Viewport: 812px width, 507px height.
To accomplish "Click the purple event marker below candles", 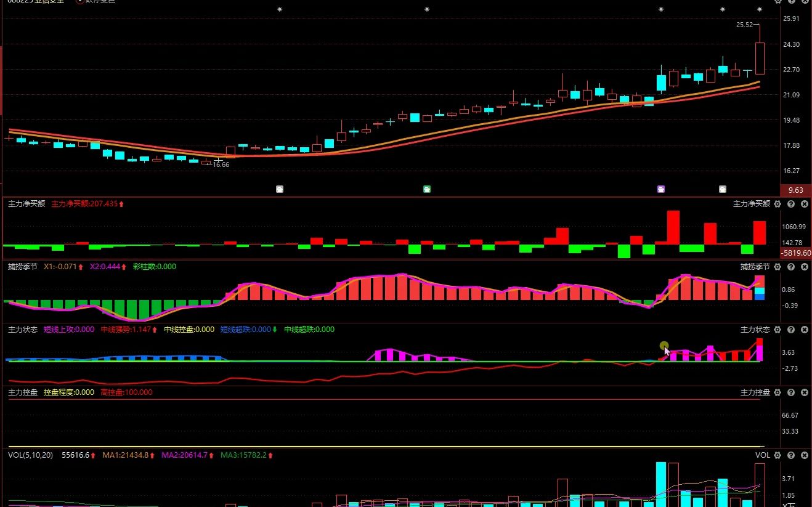I will coord(661,189).
